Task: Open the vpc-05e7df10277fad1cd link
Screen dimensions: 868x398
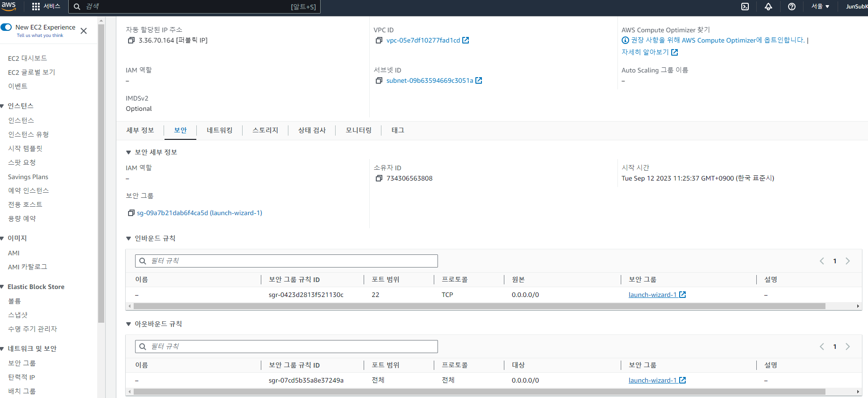Action: click(x=423, y=41)
